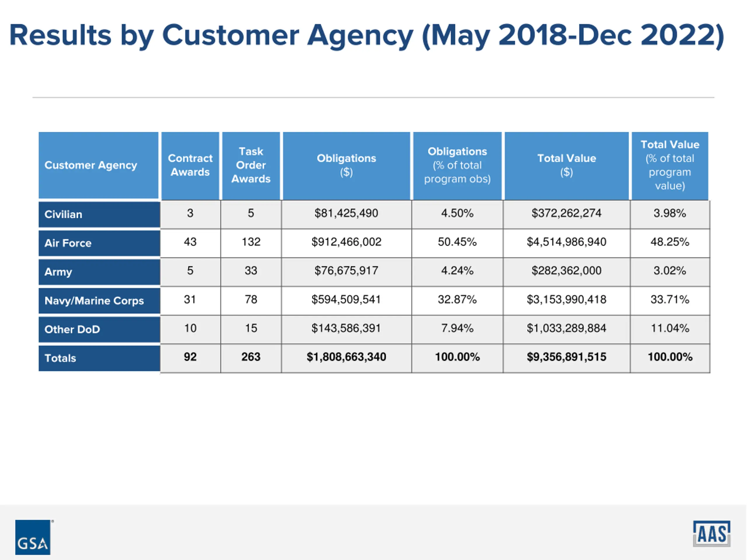747x560 pixels.
Task: Click the GSA logo icon
Action: (33, 537)
